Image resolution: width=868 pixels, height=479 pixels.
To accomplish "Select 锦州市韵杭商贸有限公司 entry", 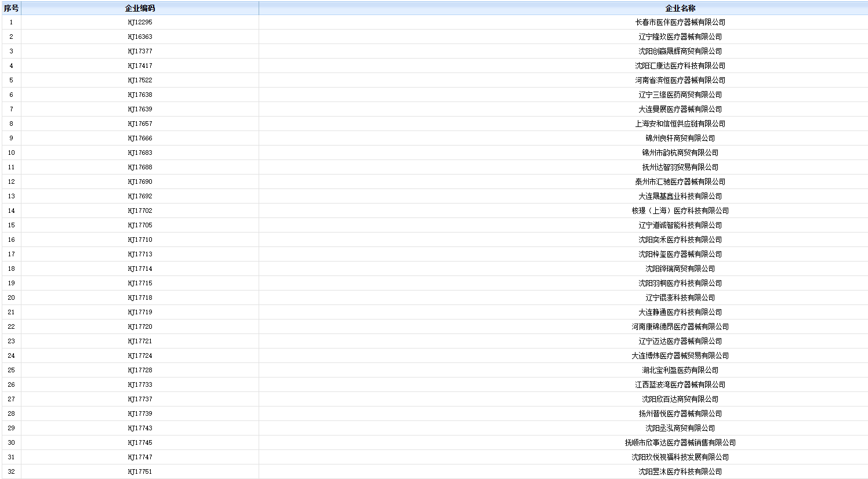I will tap(680, 153).
